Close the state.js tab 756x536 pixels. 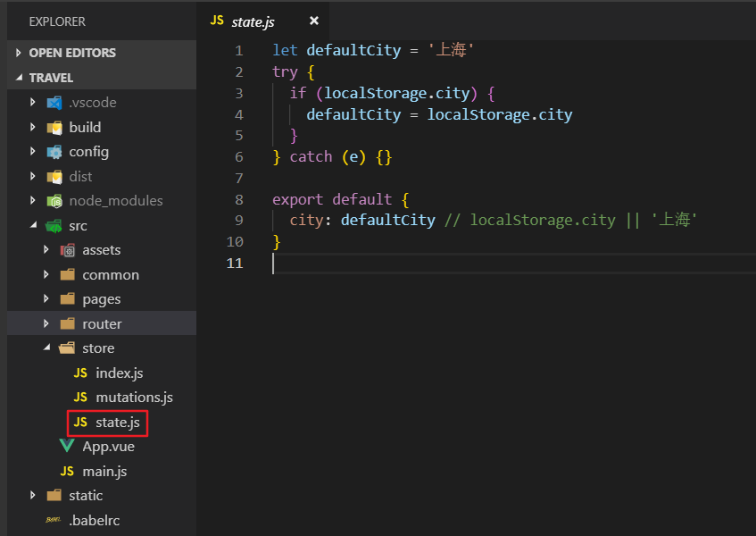tap(314, 21)
